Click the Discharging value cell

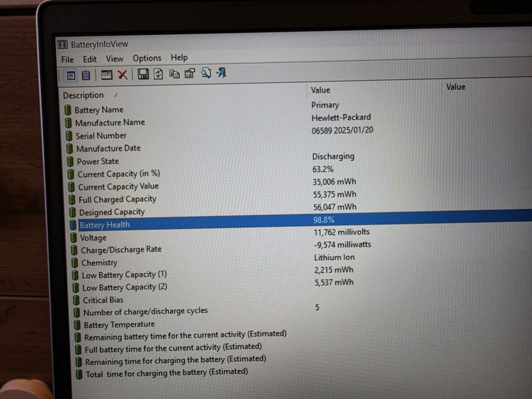333,156
